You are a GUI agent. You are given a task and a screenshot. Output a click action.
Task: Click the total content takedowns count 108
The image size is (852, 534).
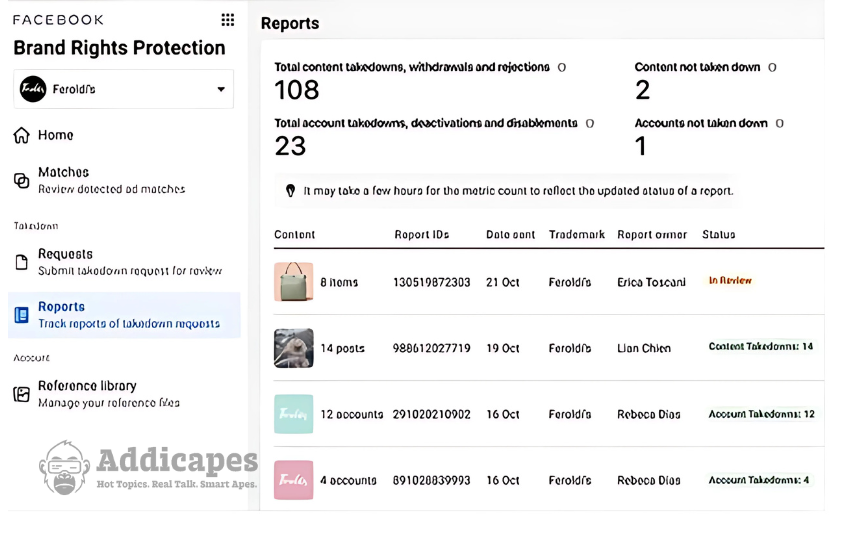coord(297,90)
